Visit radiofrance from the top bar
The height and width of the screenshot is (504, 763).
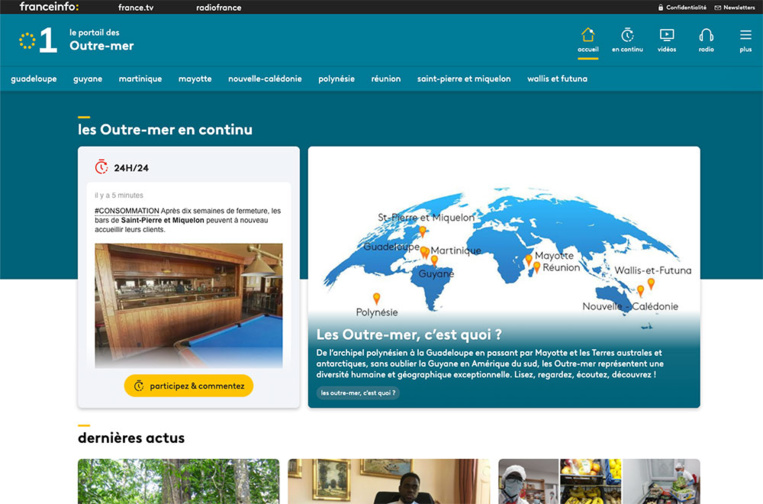[218, 7]
